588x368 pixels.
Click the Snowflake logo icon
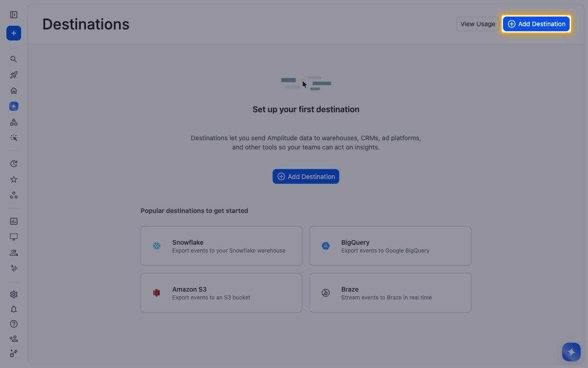157,246
